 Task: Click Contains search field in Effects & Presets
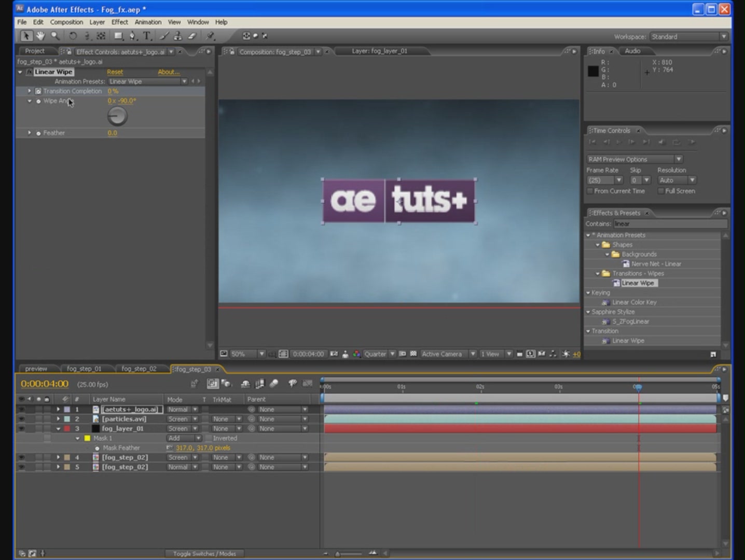pos(670,224)
